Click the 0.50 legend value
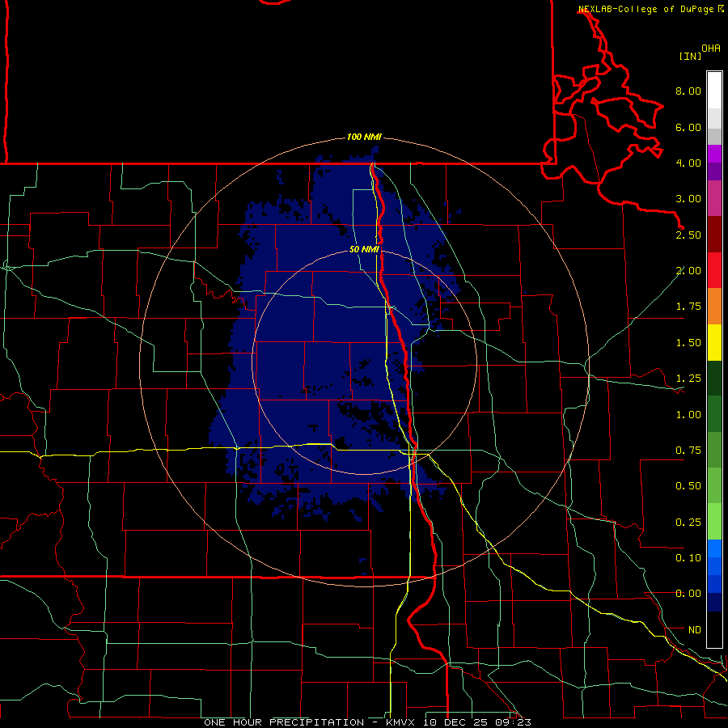Image resolution: width=728 pixels, height=728 pixels. (x=688, y=486)
